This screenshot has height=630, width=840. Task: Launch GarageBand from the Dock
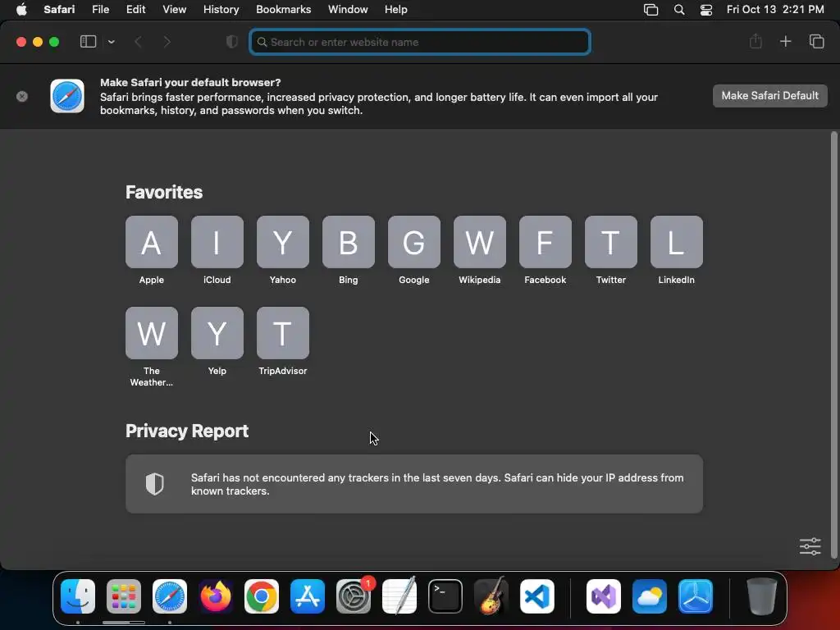tap(491, 596)
